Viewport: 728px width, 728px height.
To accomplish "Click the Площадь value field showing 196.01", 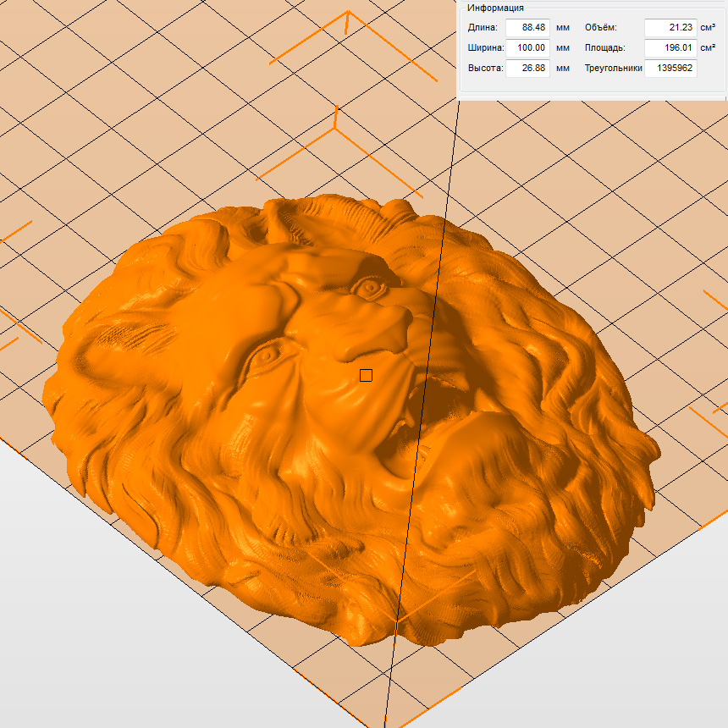I will pos(670,48).
